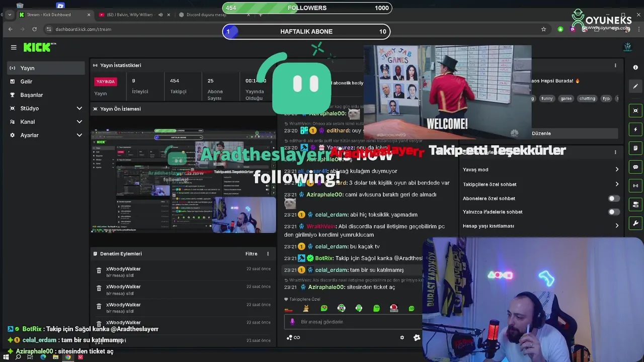View site information icon in address bar
The width and height of the screenshot is (644, 362).
click(x=49, y=29)
